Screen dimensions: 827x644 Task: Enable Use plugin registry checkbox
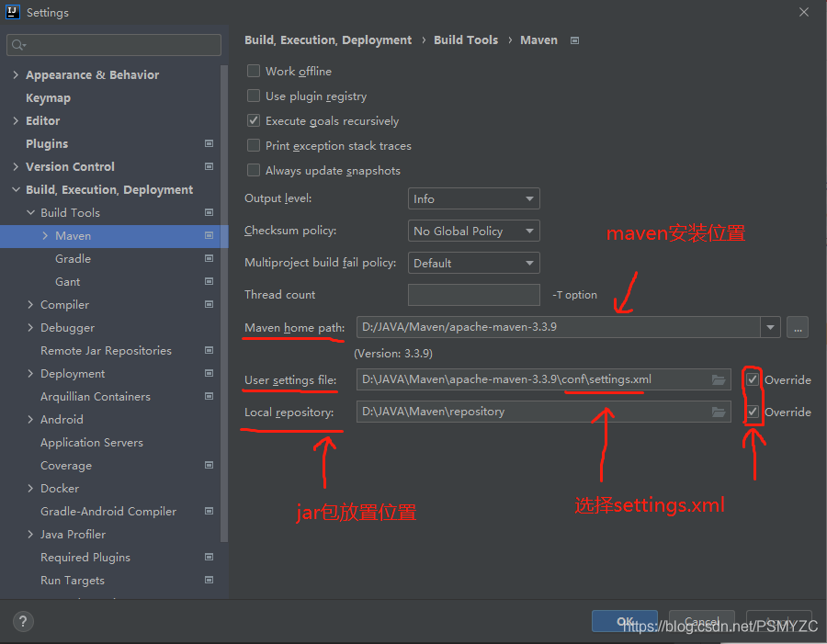coord(254,96)
